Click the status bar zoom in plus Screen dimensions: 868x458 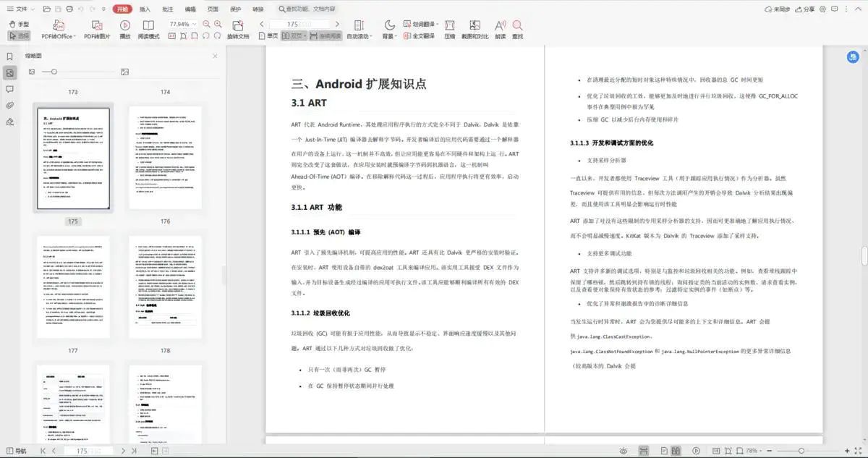[x=848, y=451]
